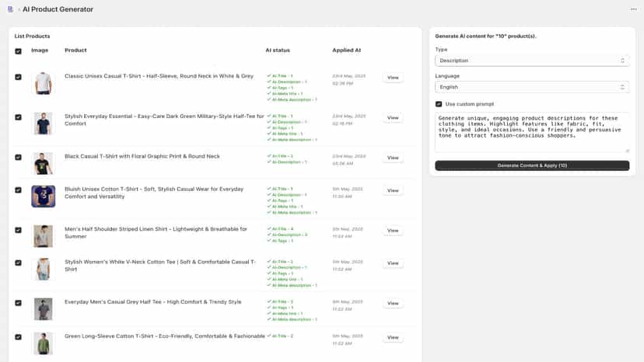Click the AI status column header
The width and height of the screenshot is (644, 362).
(x=278, y=50)
